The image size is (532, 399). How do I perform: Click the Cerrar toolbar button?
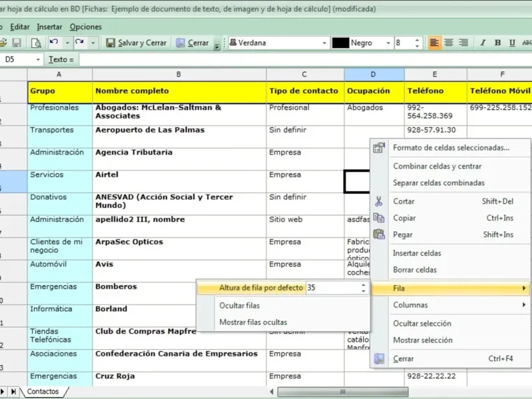pyautogui.click(x=192, y=43)
